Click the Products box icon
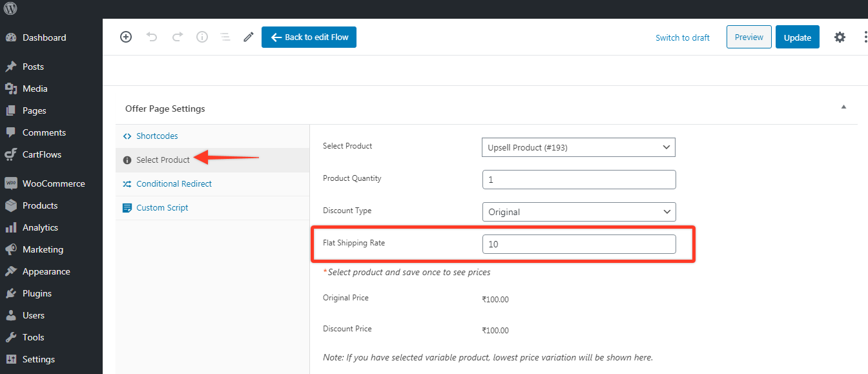The image size is (868, 374). [10, 205]
